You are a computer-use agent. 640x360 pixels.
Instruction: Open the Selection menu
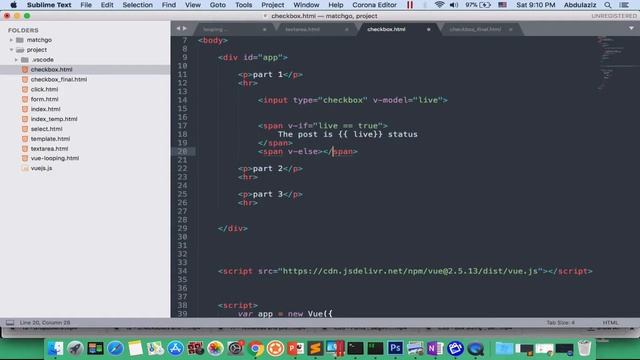[x=138, y=5]
